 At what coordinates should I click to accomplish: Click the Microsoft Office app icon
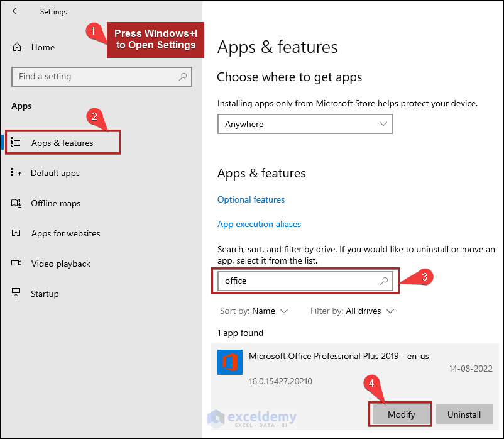pos(229,362)
